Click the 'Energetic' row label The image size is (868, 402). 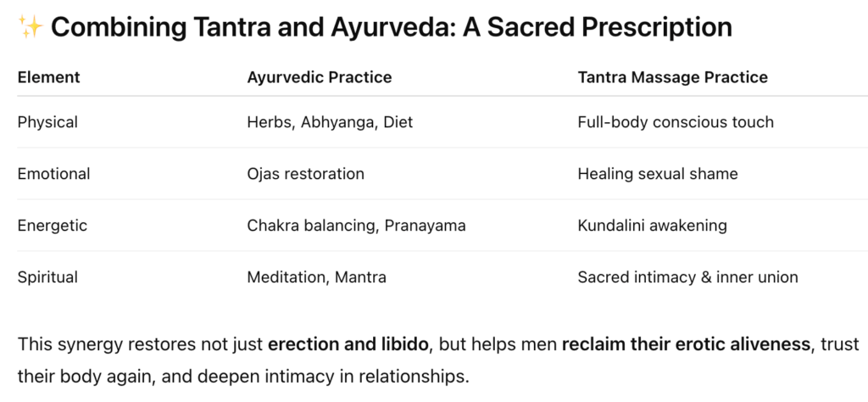(52, 226)
